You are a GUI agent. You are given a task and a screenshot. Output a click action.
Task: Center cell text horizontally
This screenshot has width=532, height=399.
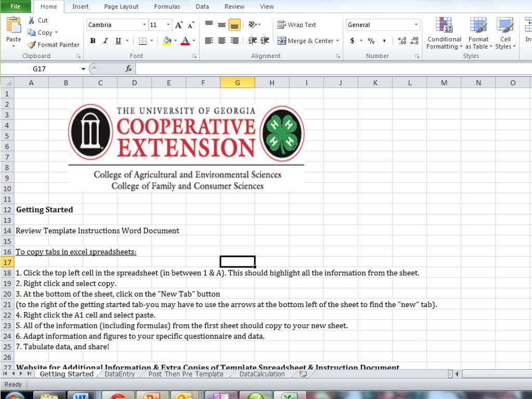221,41
